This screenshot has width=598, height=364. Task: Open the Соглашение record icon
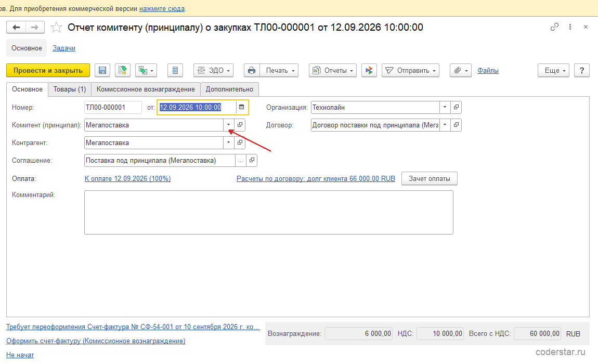[x=252, y=161]
